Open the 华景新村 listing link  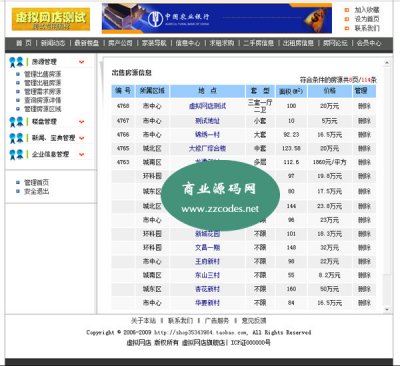click(x=207, y=303)
